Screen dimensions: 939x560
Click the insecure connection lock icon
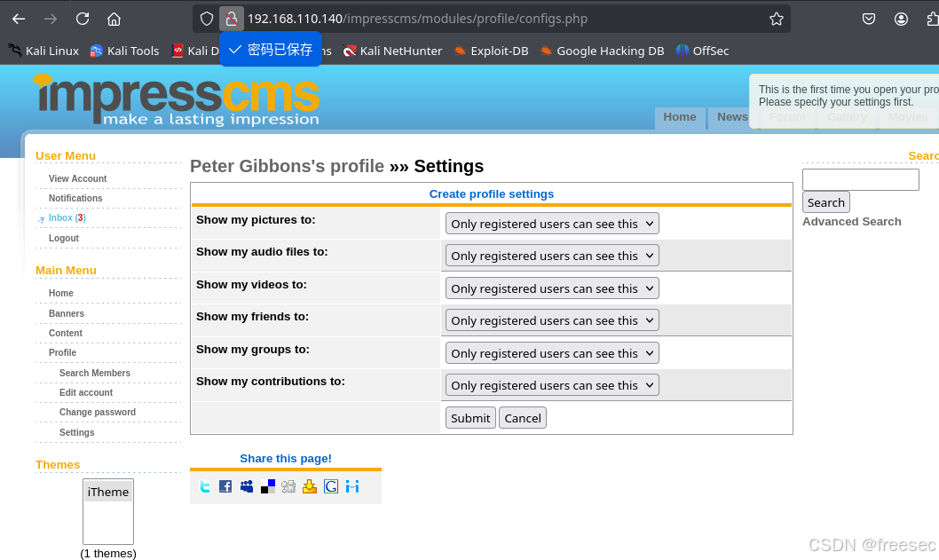[231, 19]
